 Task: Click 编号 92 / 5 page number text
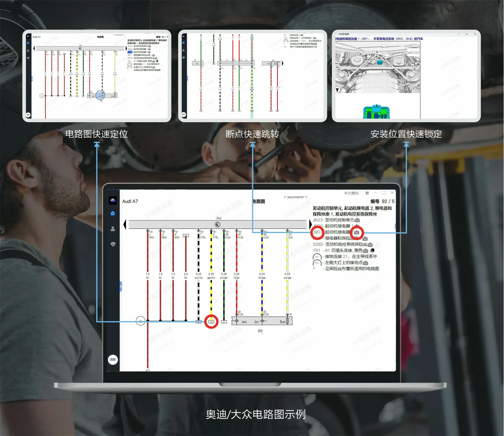click(382, 201)
